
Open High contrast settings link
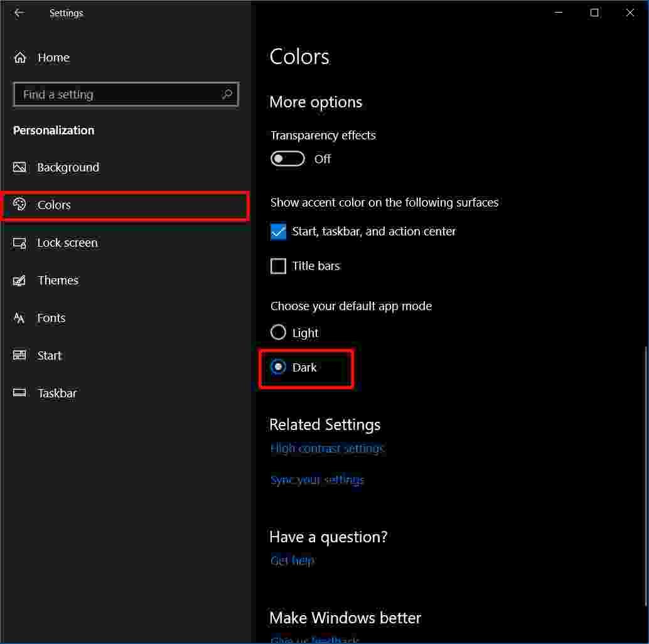328,448
